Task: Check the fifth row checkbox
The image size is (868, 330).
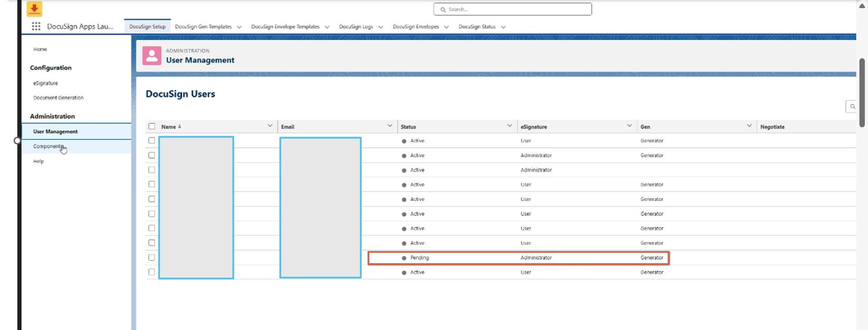Action: 152,199
